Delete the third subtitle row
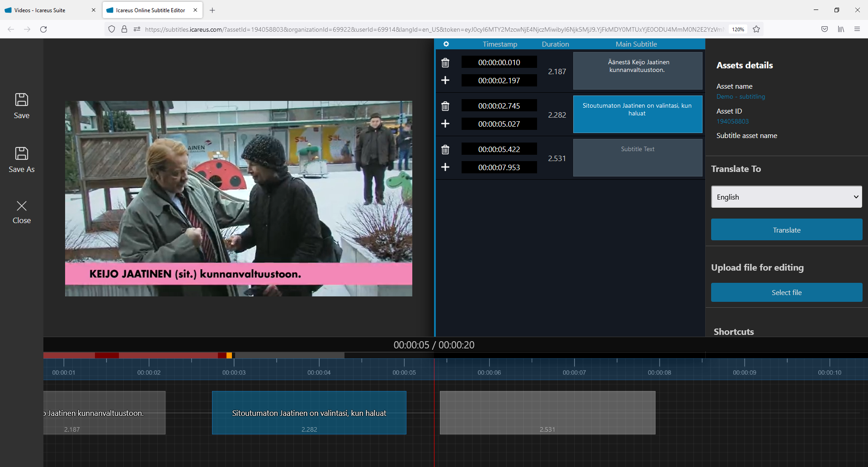Image resolution: width=868 pixels, height=467 pixels. point(445,150)
